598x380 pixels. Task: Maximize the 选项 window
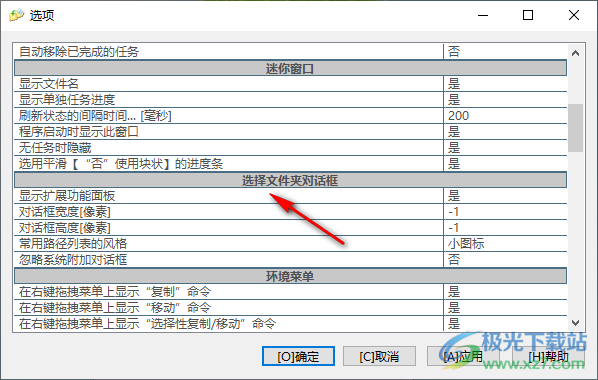[528, 15]
